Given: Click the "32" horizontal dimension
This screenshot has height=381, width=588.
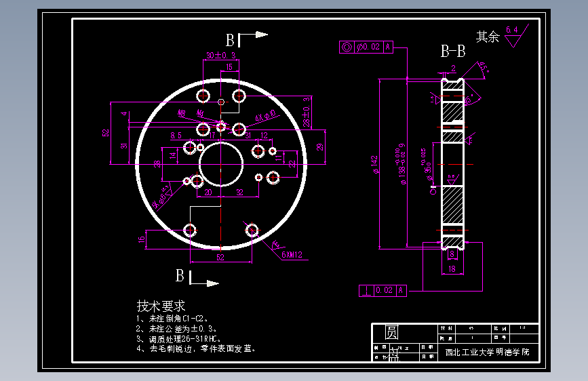Looking at the screenshot, I should tap(239, 193).
